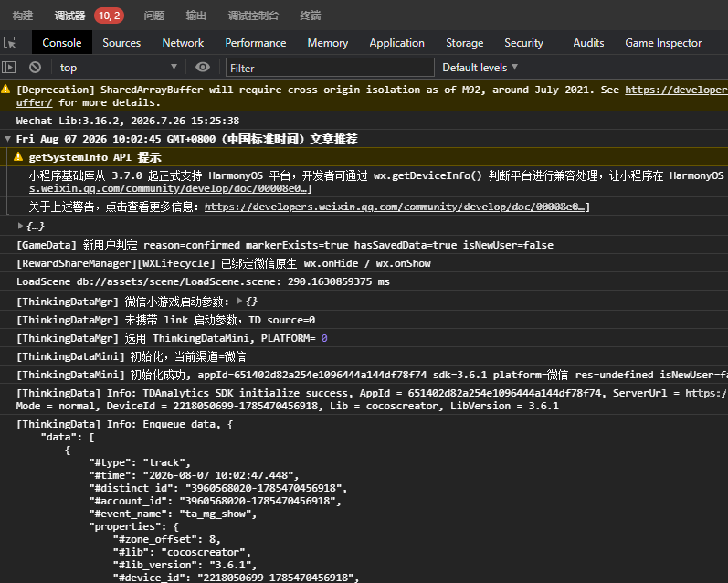
Task: Open the https://developer deprecation link
Action: (676, 90)
